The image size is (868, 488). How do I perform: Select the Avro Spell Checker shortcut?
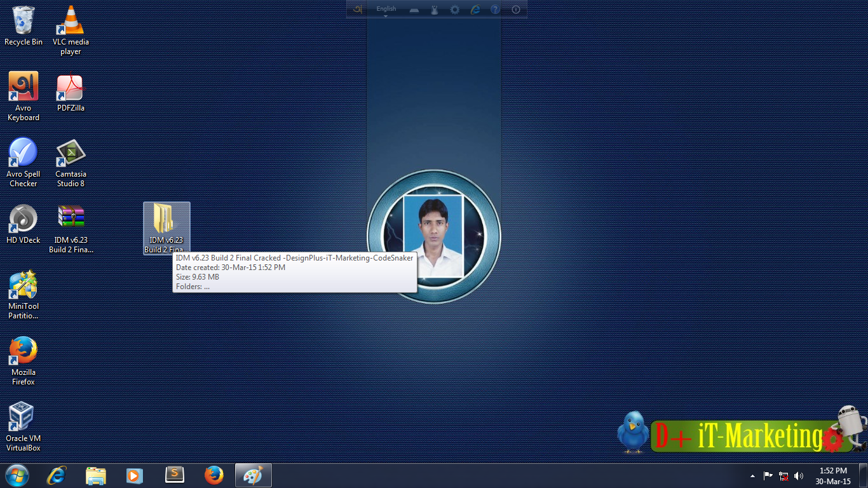coord(24,163)
